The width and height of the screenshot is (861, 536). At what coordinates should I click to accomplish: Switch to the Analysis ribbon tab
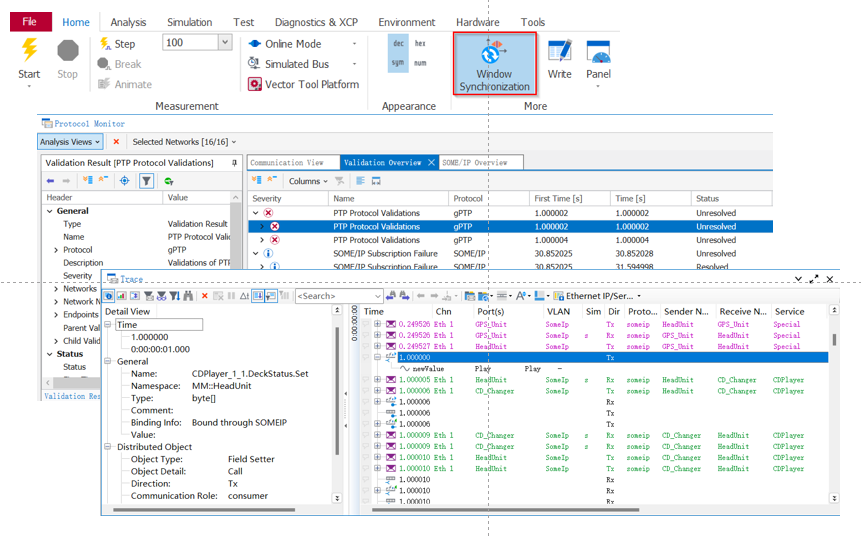(128, 22)
